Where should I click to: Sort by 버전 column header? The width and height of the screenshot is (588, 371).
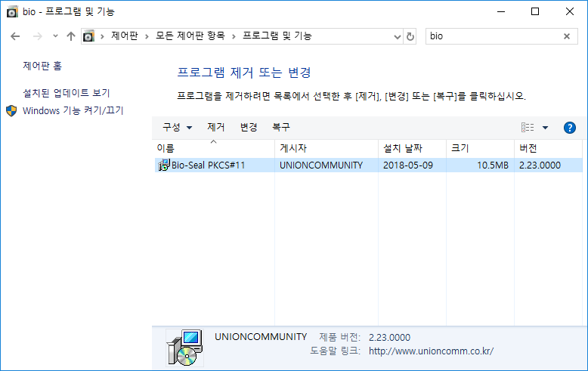pos(548,148)
